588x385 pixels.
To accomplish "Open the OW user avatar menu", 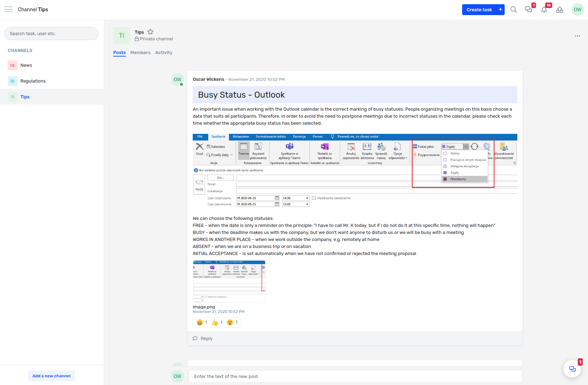I will pos(577,10).
